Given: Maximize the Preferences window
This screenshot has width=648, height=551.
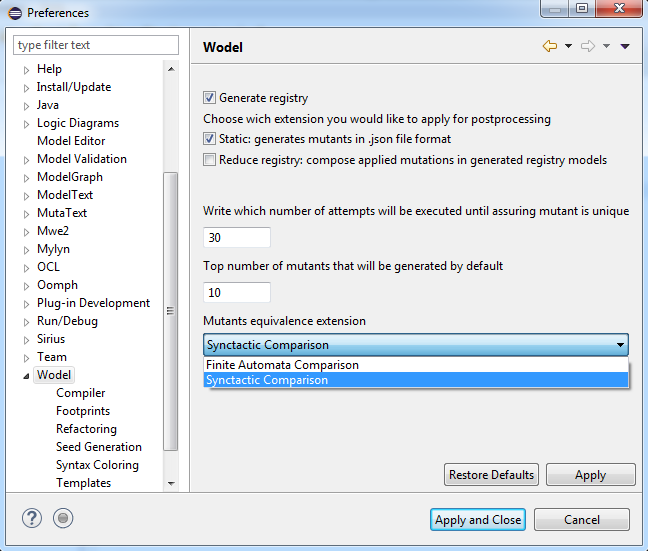Looking at the screenshot, I should pyautogui.click(x=582, y=8).
